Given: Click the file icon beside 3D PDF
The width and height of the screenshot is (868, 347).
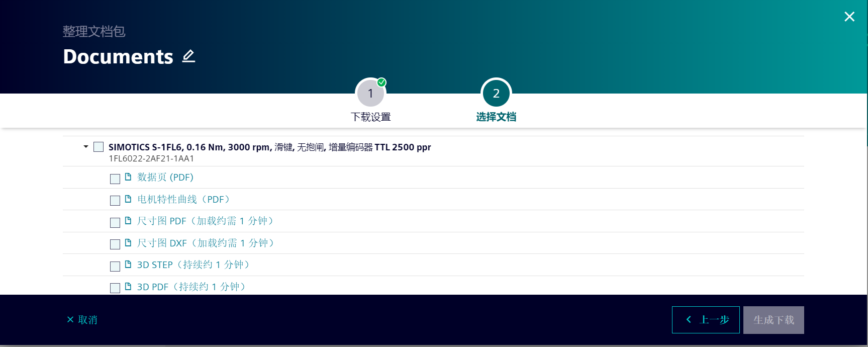Looking at the screenshot, I should click(x=128, y=286).
